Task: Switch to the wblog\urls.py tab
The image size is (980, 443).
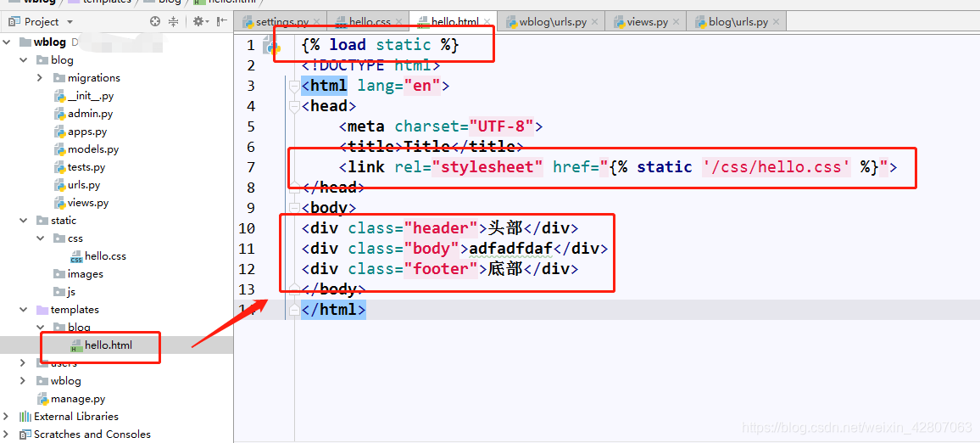Action: [553, 22]
